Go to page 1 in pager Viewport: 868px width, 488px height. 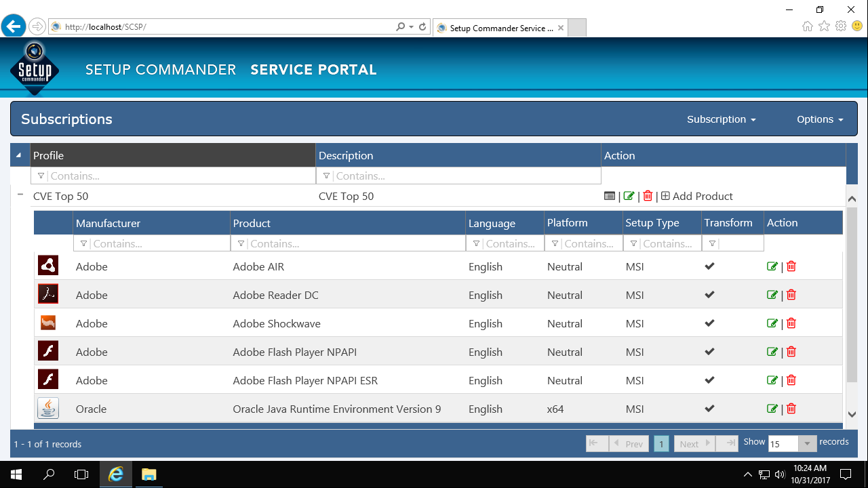[x=661, y=444]
